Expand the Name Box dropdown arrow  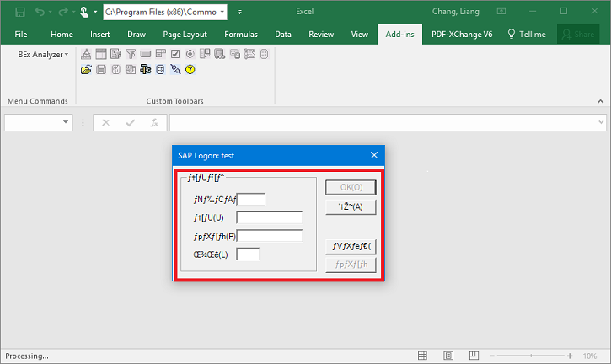tap(66, 122)
